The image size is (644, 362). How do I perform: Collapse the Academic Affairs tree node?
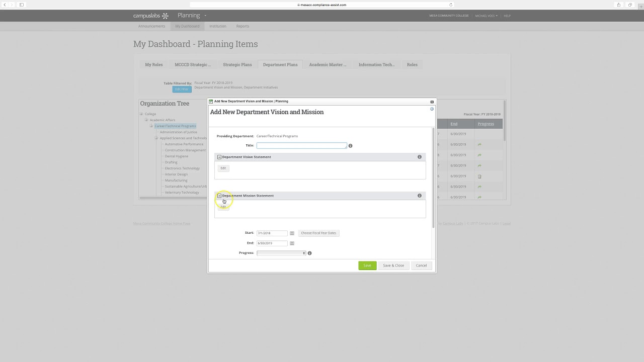(x=146, y=120)
